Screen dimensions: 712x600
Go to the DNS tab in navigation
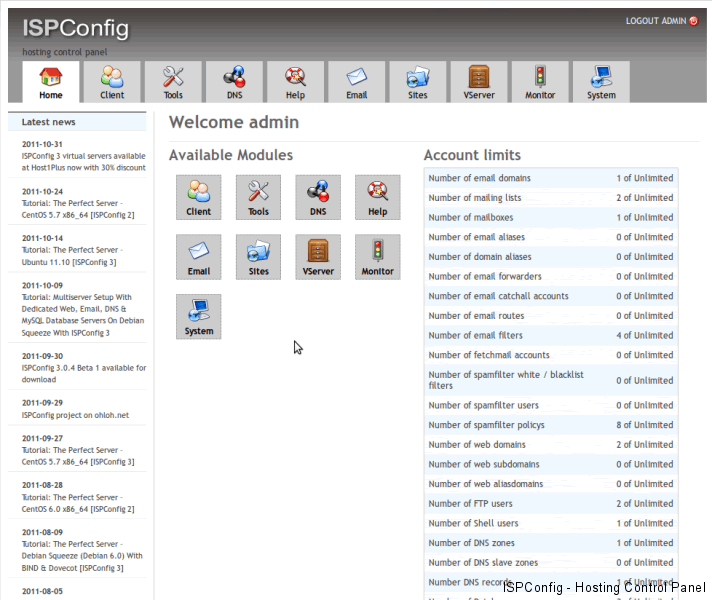pos(234,82)
